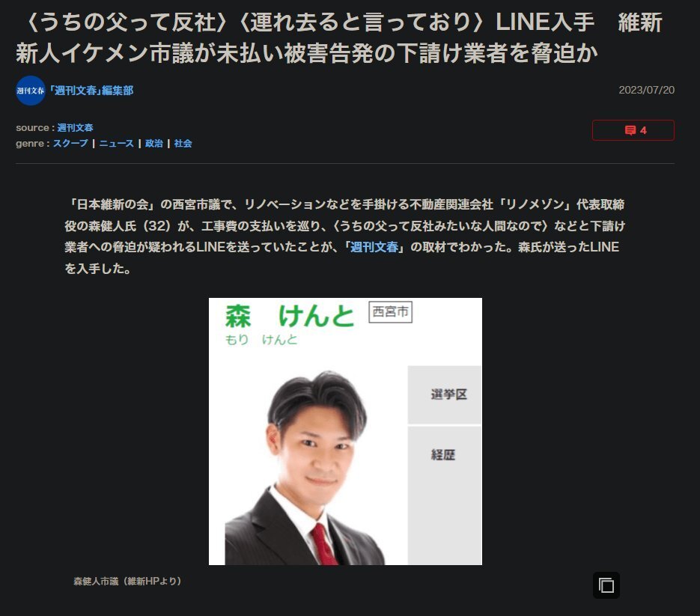Open the comments button showing 4
The width and height of the screenshot is (700, 616).
point(633,130)
